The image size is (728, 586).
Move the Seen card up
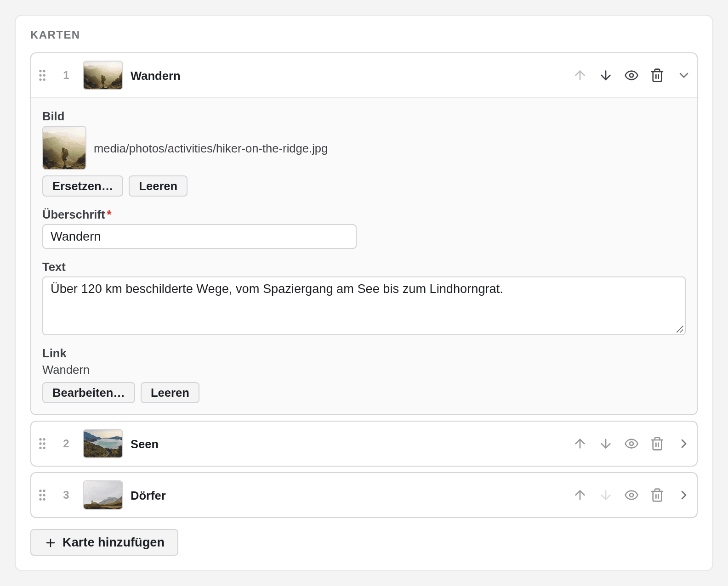(580, 444)
